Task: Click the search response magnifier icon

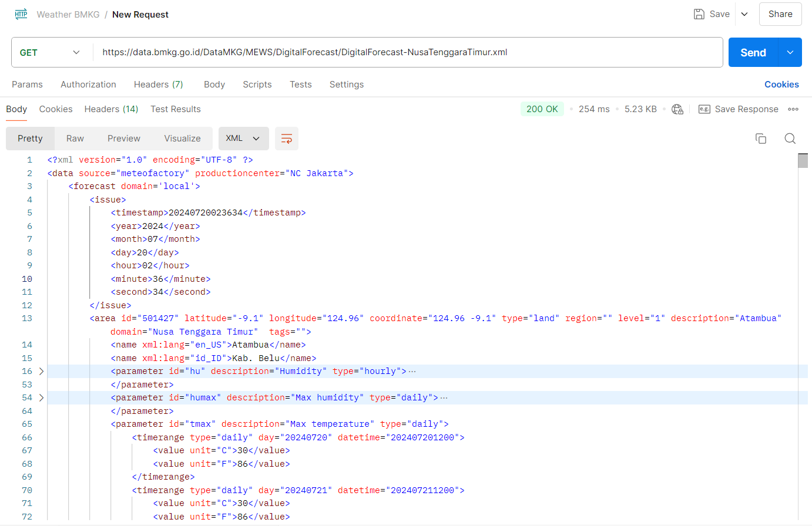Action: pos(790,139)
